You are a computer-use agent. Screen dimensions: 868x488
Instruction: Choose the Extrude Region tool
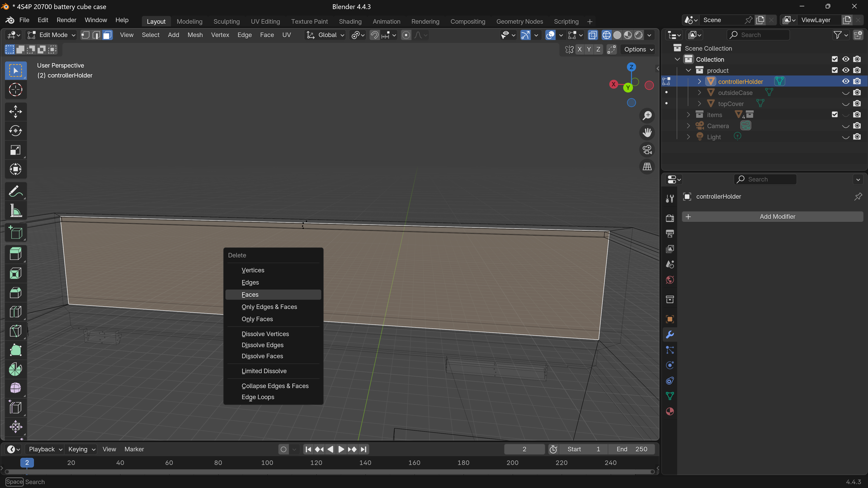(x=15, y=254)
